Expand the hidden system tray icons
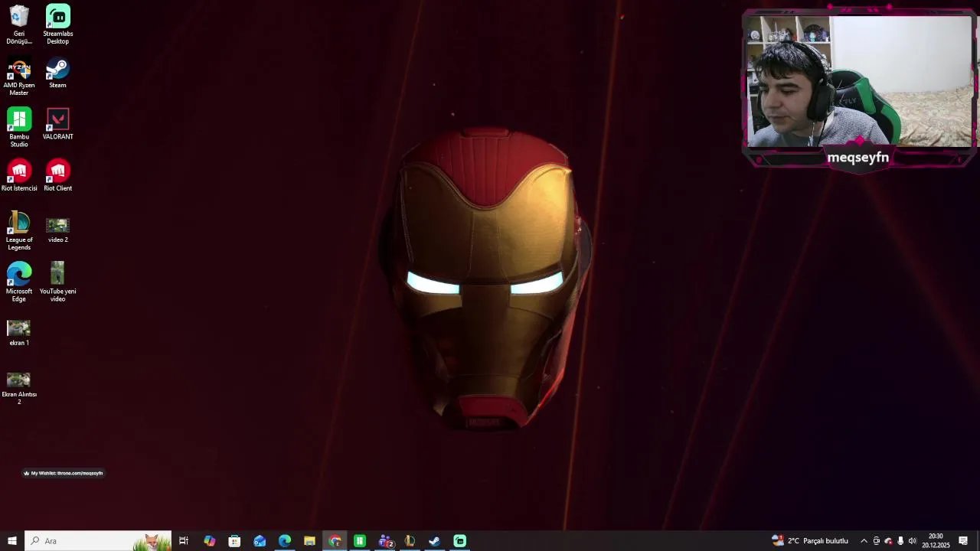 pos(864,541)
